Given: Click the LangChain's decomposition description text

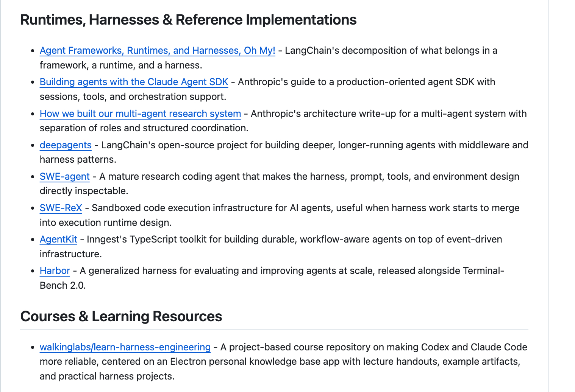Looking at the screenshot, I should tap(269, 58).
